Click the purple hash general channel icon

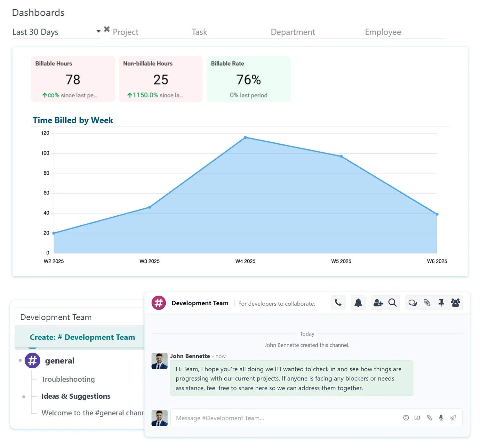pyautogui.click(x=32, y=361)
